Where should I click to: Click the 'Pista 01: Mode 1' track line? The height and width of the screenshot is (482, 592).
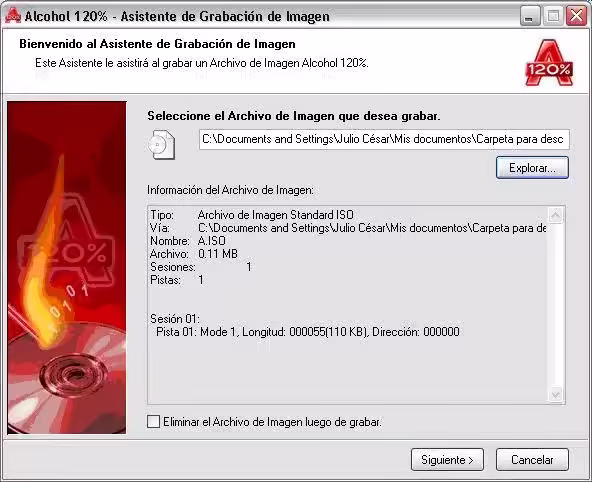tap(308, 332)
